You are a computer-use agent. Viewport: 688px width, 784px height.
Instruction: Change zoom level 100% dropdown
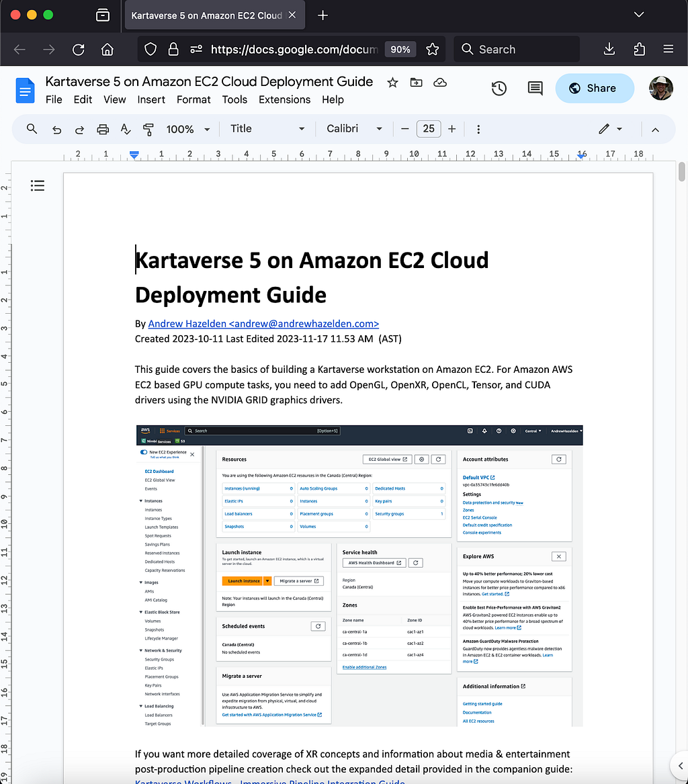188,130
